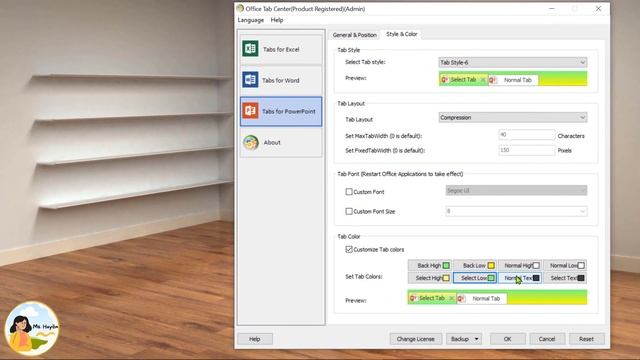Click the Cancel button
Image resolution: width=640 pixels, height=360 pixels.
click(547, 339)
